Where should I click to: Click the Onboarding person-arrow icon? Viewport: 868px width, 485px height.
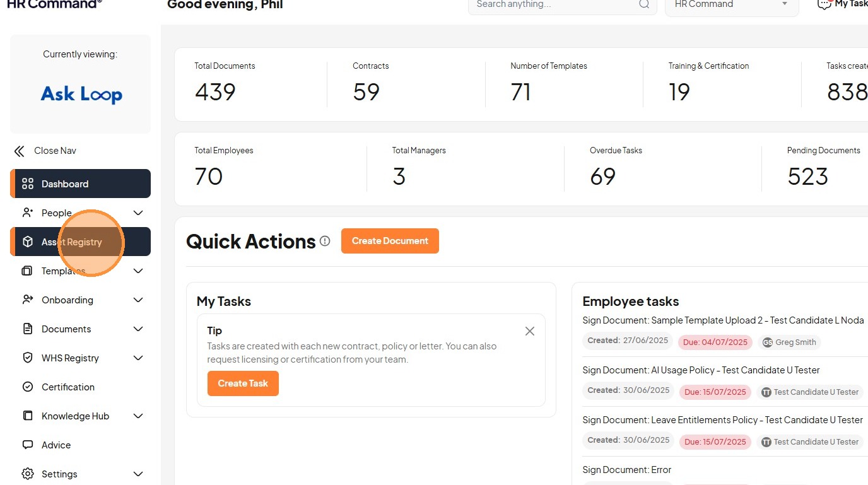click(28, 300)
